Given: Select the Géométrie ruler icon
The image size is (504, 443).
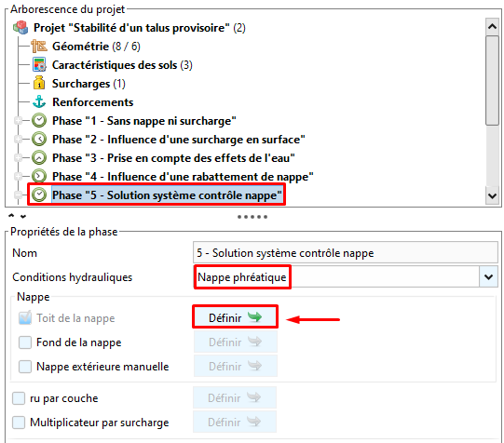Looking at the screenshot, I should pos(39,47).
